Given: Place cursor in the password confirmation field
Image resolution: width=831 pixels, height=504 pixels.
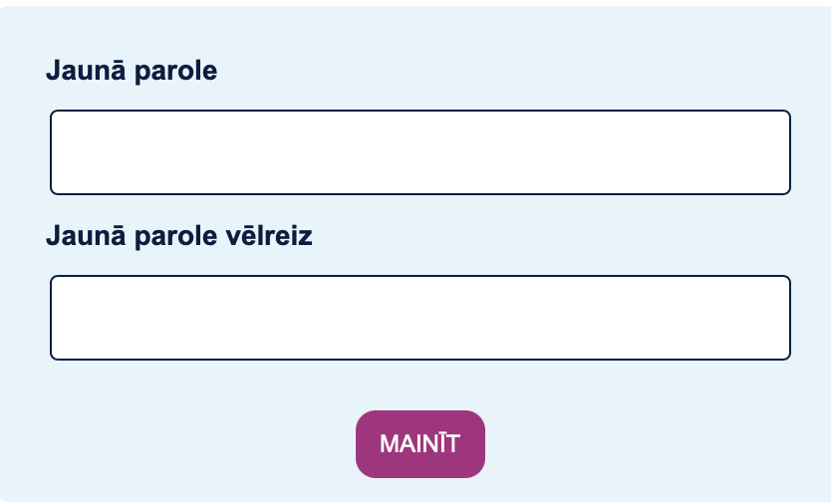Looking at the screenshot, I should tap(419, 318).
